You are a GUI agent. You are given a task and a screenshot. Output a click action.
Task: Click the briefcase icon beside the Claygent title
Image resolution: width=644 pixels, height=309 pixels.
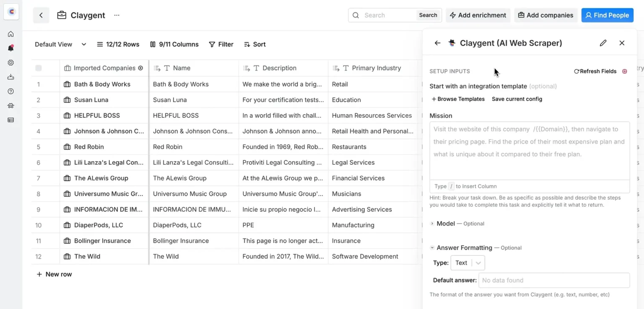[62, 15]
